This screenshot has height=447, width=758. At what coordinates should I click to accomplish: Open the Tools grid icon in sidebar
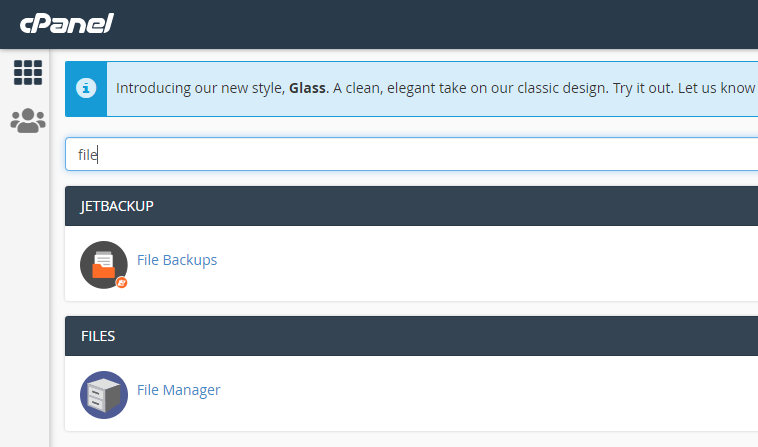[28, 72]
